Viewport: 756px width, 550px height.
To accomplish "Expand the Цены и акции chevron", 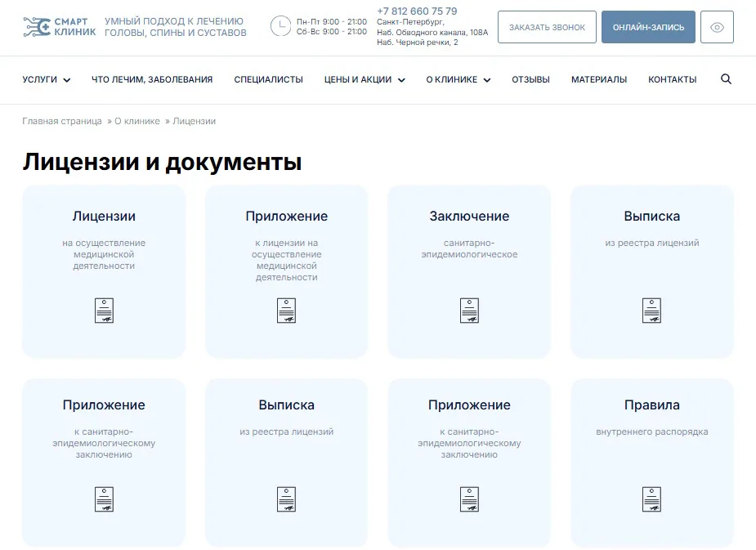I will (401, 80).
